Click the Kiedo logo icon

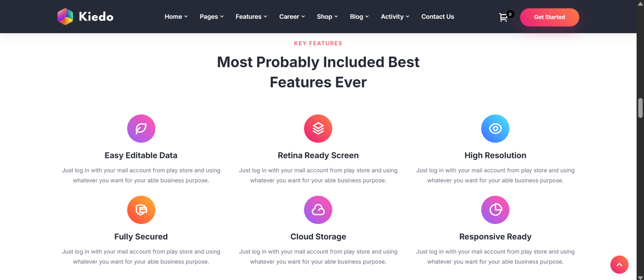[64, 17]
